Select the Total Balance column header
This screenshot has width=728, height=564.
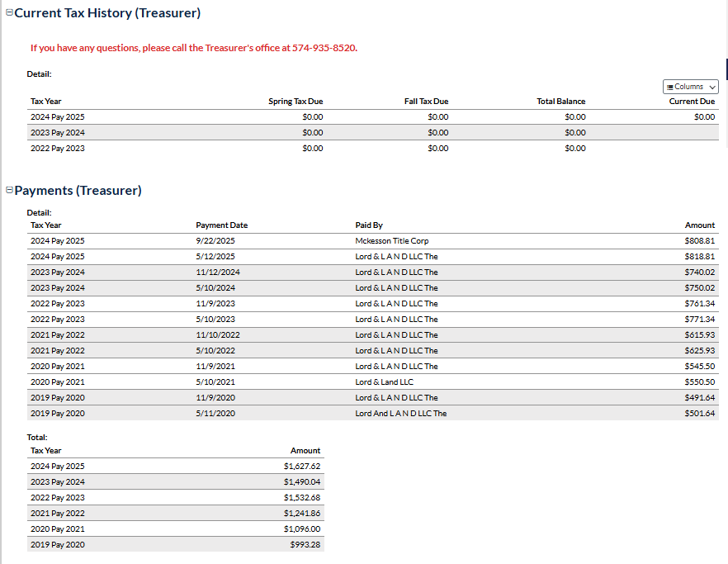click(x=560, y=102)
